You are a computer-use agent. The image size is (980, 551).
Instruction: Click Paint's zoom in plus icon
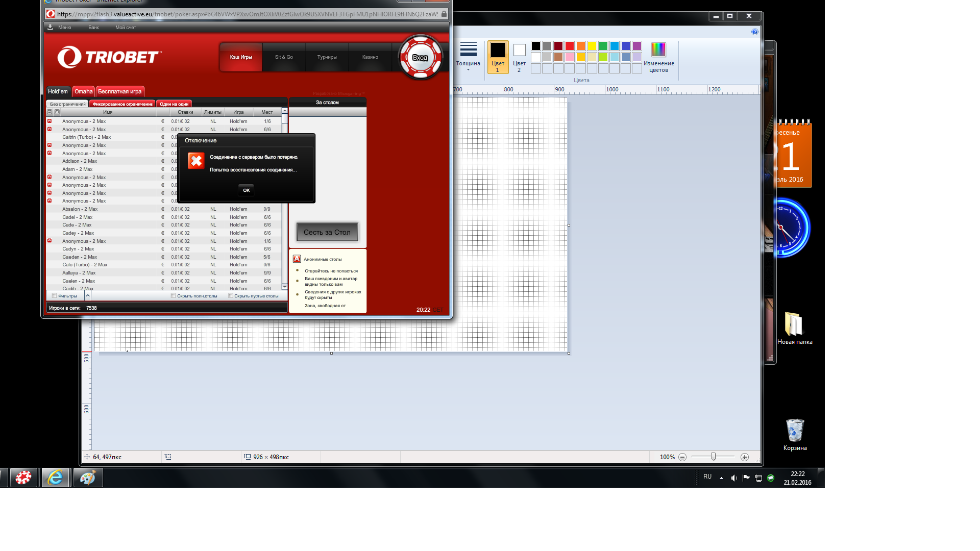pyautogui.click(x=745, y=457)
